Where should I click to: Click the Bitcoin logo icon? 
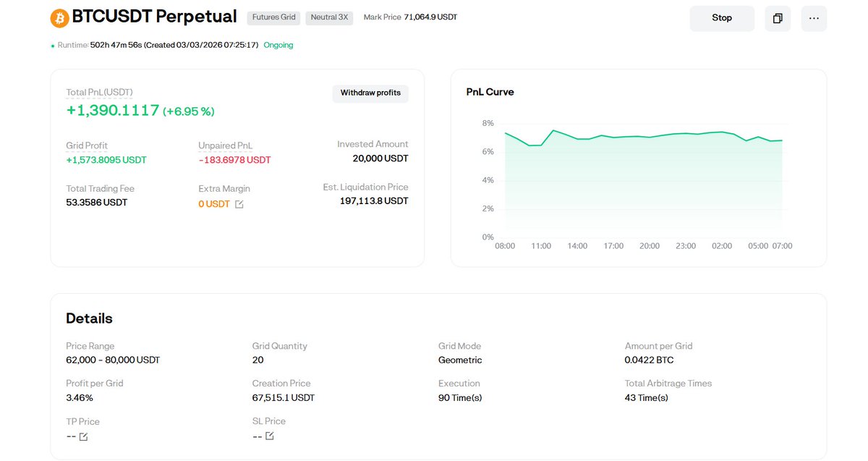point(59,18)
